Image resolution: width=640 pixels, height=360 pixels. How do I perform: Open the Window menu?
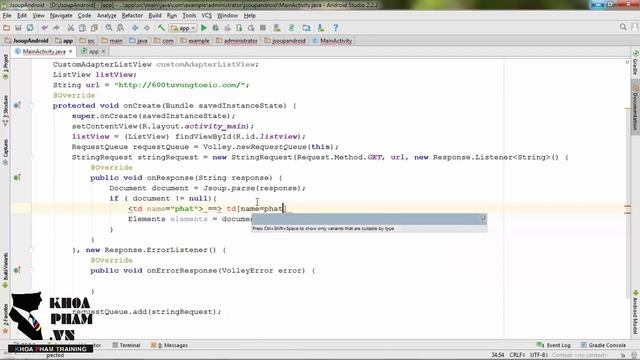click(x=227, y=16)
